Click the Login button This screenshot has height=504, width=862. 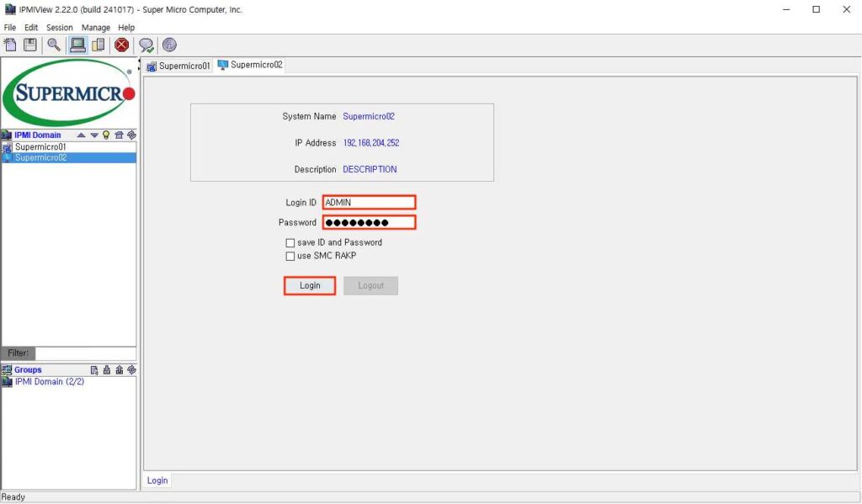[x=310, y=286]
